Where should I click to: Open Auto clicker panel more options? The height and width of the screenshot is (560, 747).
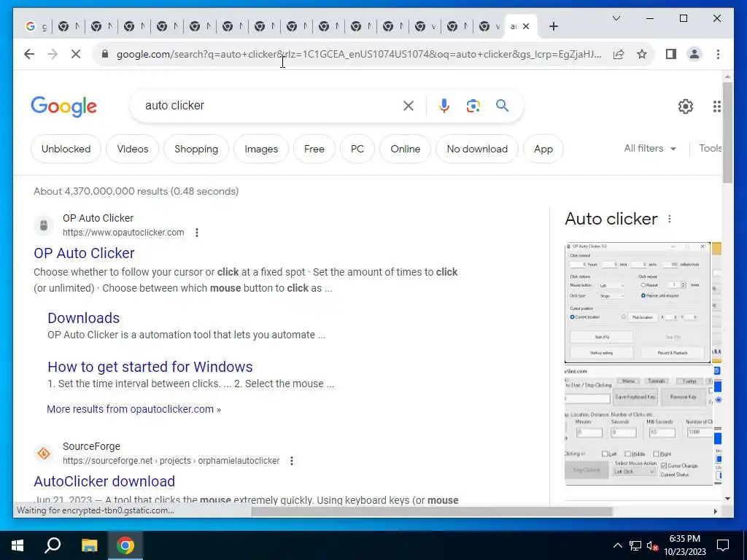pyautogui.click(x=670, y=219)
